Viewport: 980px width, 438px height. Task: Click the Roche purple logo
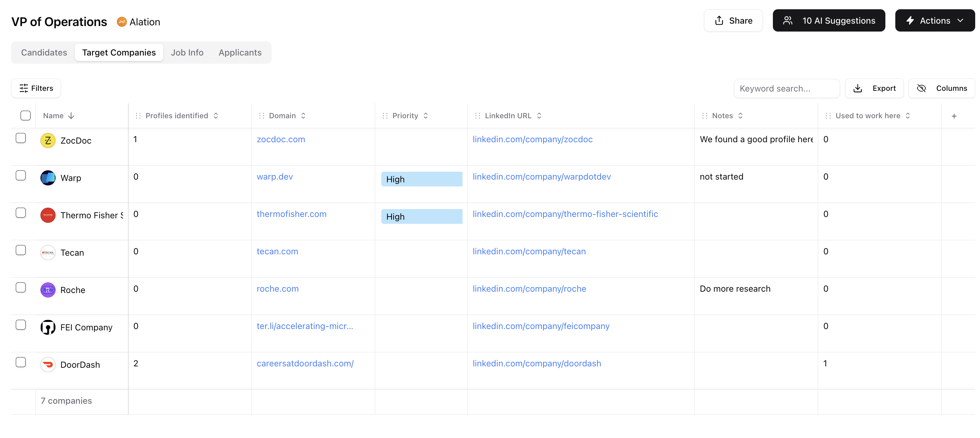point(48,290)
